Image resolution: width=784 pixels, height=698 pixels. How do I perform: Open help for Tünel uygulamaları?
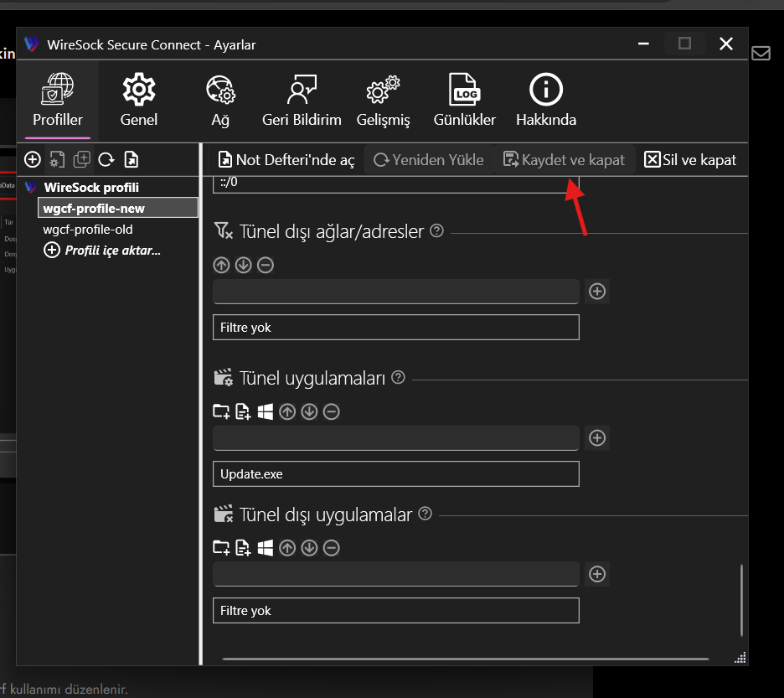point(398,377)
